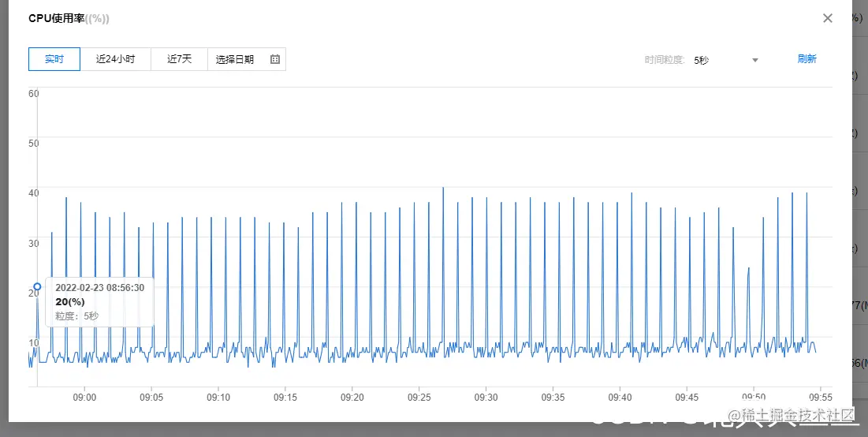Click the 09:30 x-axis label

click(486, 398)
